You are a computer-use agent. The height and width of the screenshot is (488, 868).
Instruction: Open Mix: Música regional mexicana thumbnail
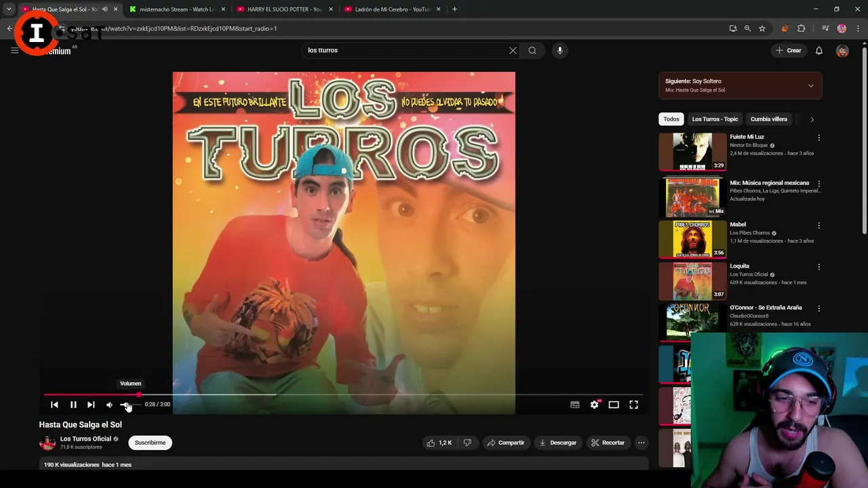pos(692,197)
